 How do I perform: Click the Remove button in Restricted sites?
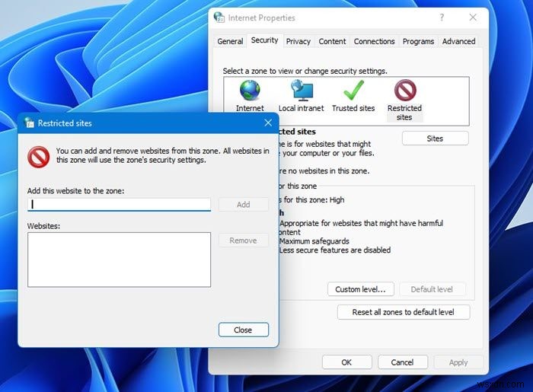244,241
